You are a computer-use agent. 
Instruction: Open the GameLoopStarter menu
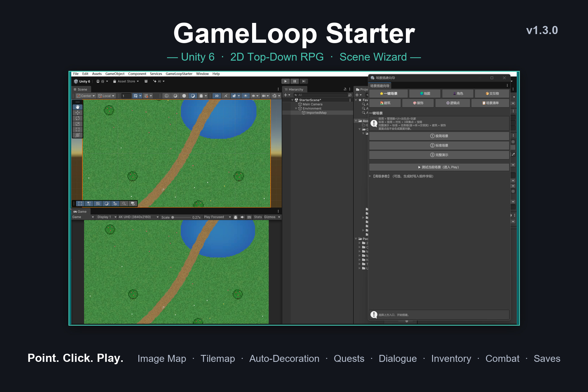[x=179, y=74]
